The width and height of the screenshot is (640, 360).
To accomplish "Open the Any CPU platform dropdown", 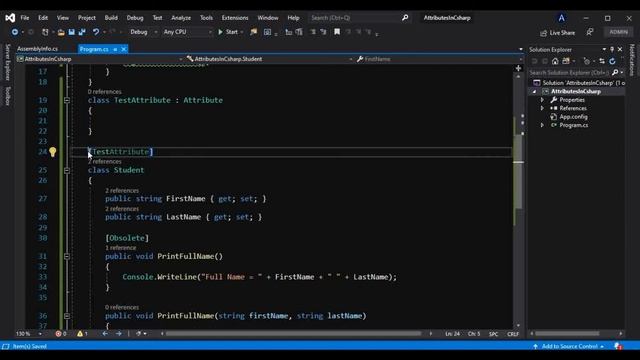I will 187,32.
